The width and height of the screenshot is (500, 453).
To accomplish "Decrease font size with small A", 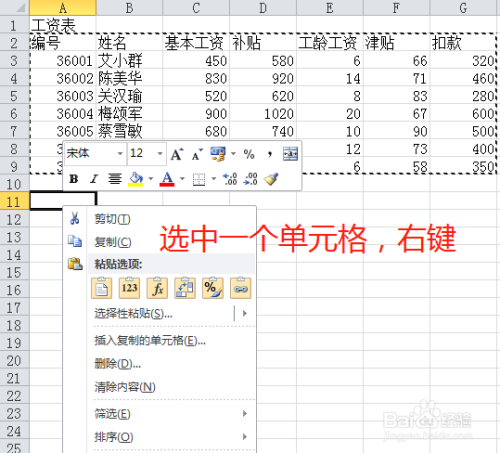I will pos(197,154).
